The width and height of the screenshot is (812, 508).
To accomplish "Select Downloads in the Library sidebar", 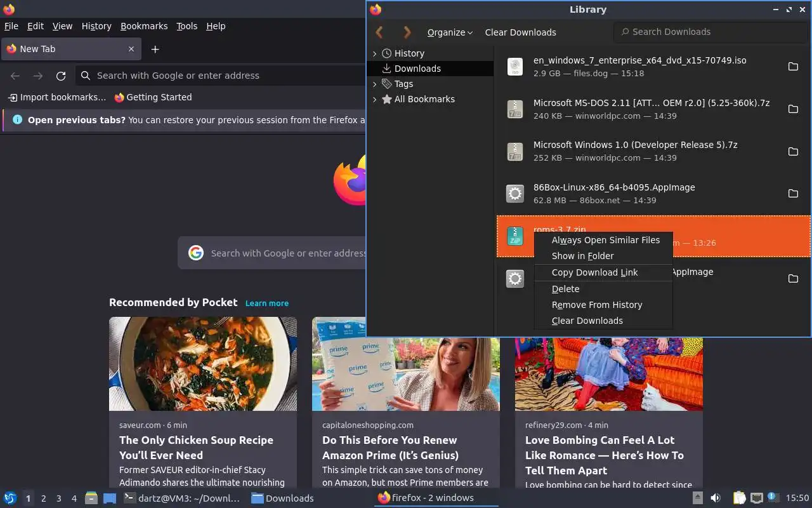I will coord(431,69).
